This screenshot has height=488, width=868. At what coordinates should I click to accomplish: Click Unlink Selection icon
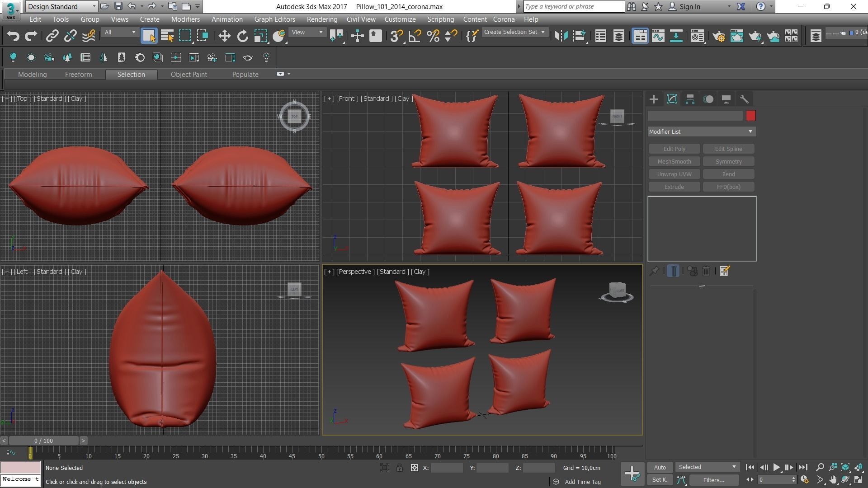coord(70,36)
